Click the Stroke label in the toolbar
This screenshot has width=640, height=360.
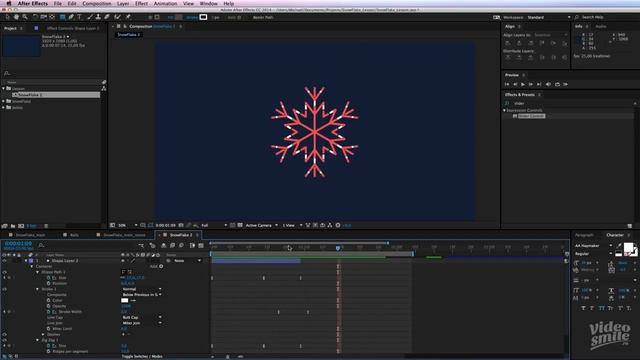pos(192,17)
